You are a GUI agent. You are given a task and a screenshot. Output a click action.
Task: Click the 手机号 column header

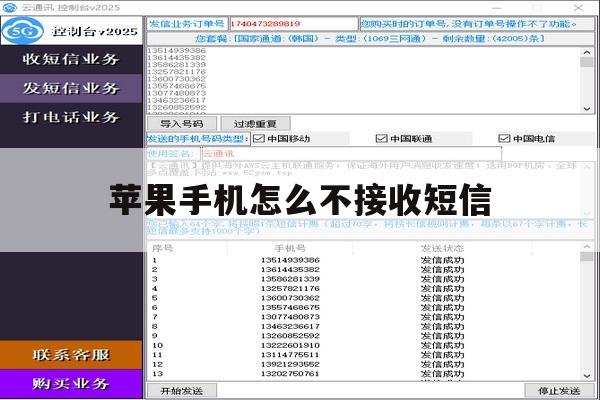290,248
